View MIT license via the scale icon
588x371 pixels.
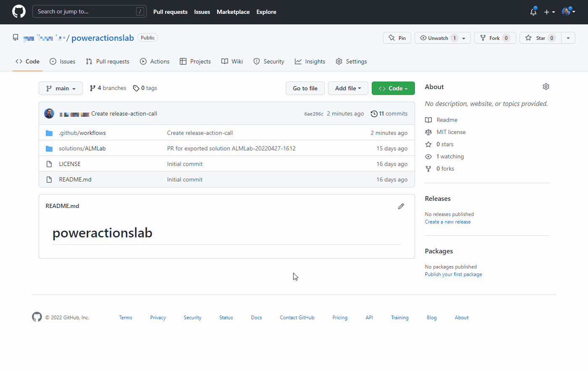428,132
